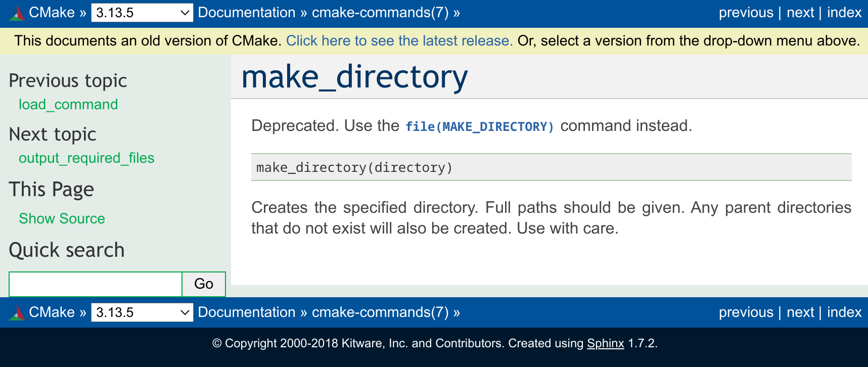Open the output_required_files next topic
868x367 pixels.
[86, 158]
